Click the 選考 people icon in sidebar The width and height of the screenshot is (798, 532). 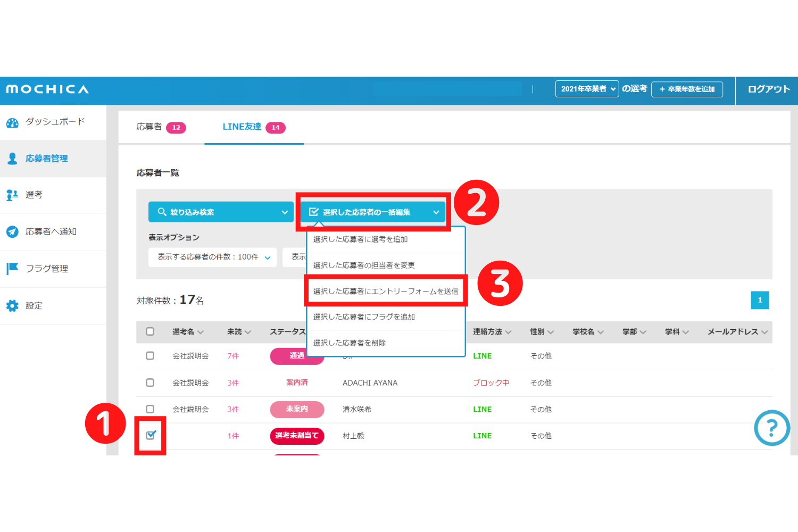click(x=12, y=195)
